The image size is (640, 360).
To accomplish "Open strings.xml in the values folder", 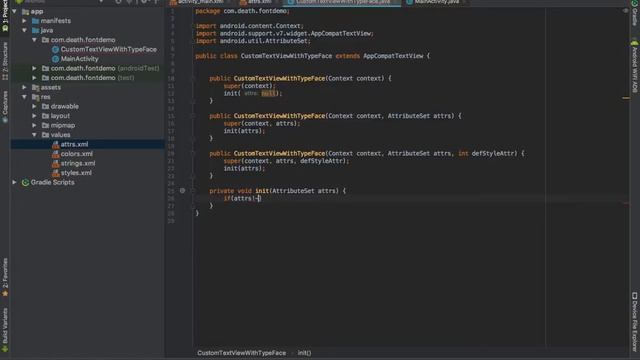I will 78,163.
